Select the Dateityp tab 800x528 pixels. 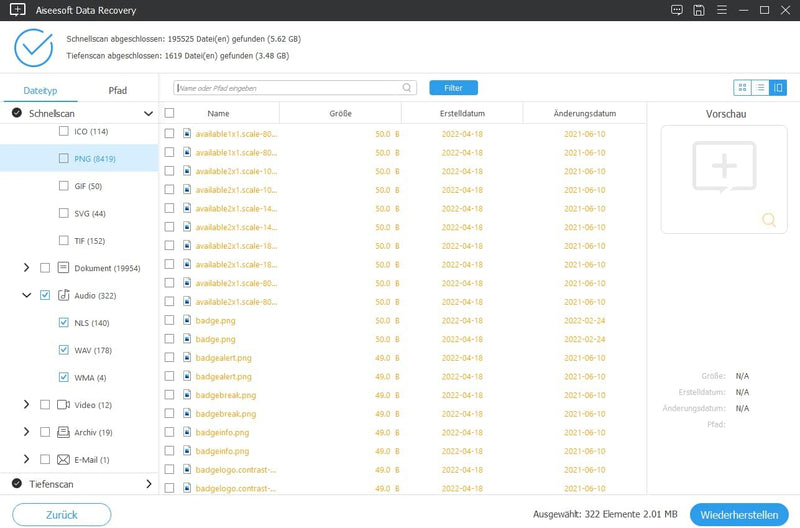(x=40, y=91)
